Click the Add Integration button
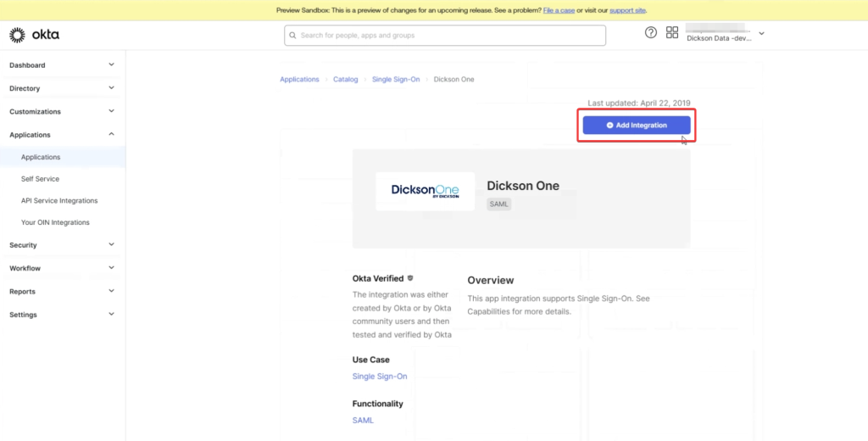This screenshot has width=868, height=441. click(637, 125)
